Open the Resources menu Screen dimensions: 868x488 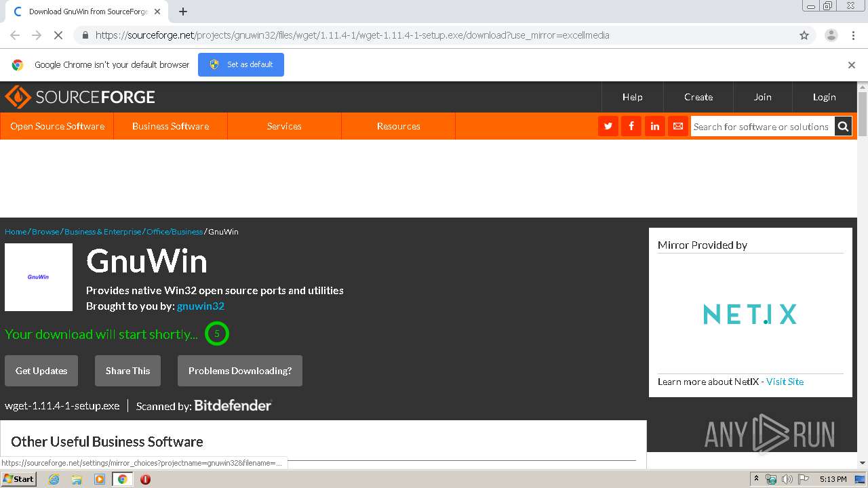pyautogui.click(x=398, y=126)
